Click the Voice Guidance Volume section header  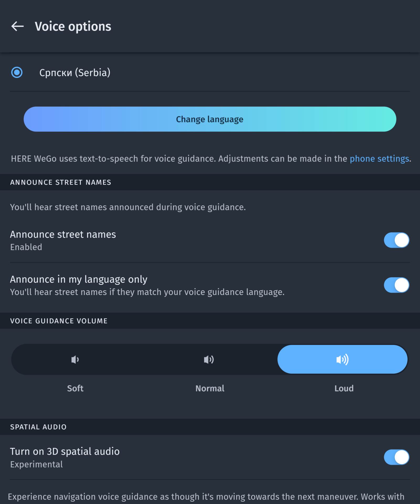[x=59, y=321]
